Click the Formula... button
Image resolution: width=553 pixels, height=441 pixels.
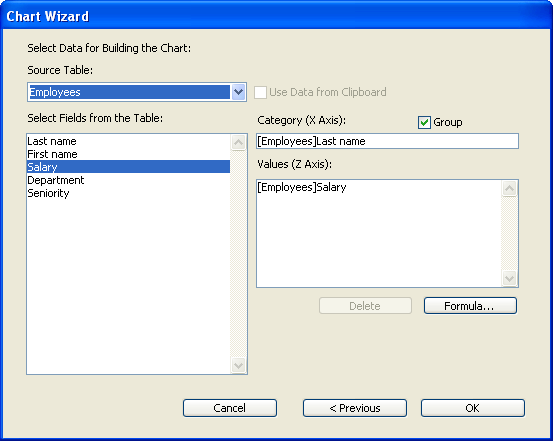tap(470, 306)
